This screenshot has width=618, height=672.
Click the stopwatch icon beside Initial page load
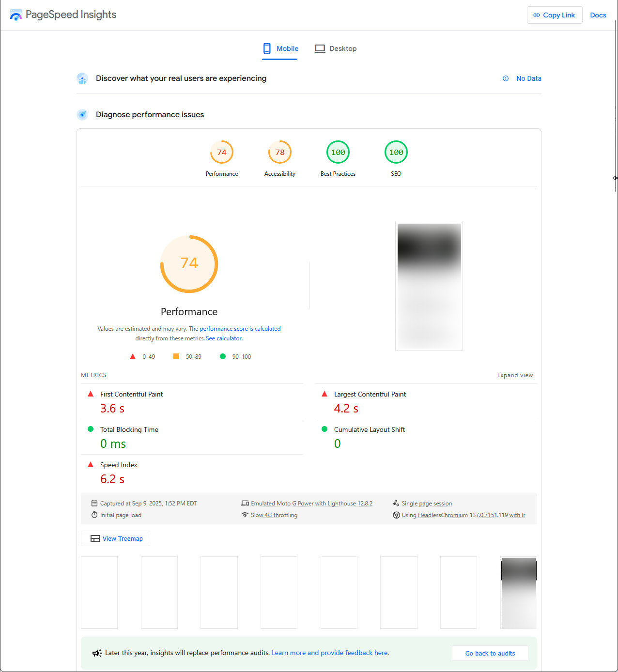(94, 515)
